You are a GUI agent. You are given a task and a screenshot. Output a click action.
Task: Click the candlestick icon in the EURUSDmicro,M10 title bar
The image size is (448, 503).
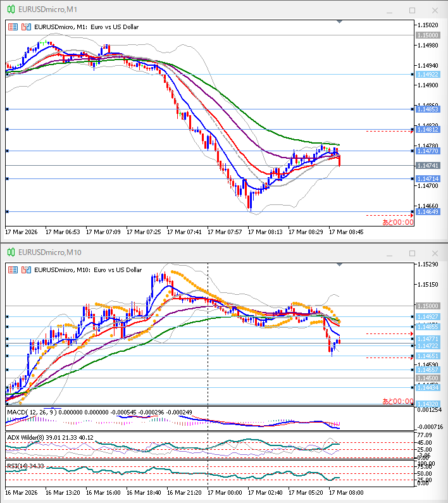point(10,252)
